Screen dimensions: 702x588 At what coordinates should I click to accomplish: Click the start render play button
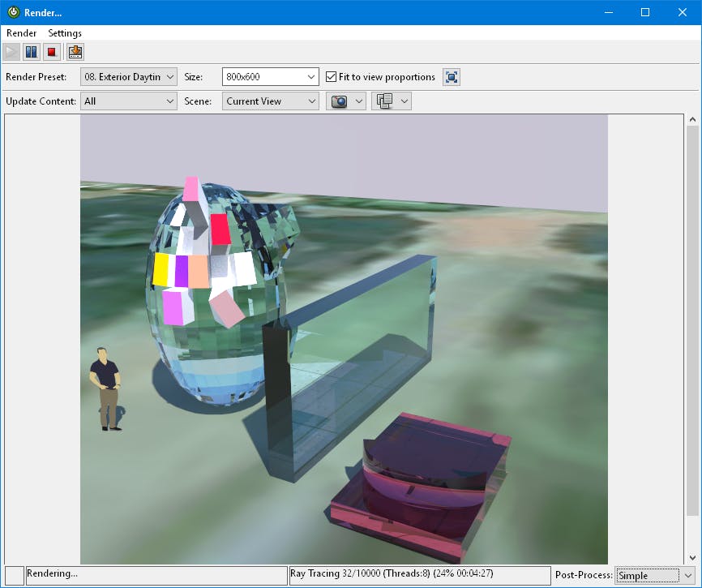point(11,53)
